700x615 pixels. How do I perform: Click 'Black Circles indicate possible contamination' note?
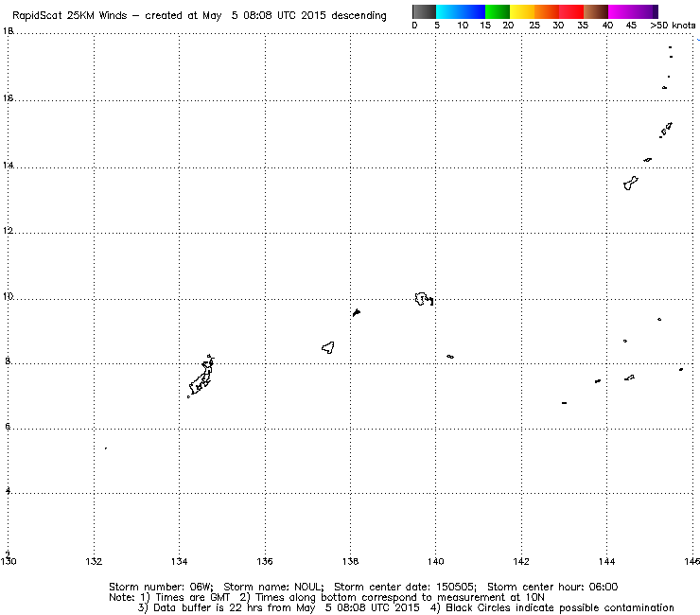[x=560, y=607]
